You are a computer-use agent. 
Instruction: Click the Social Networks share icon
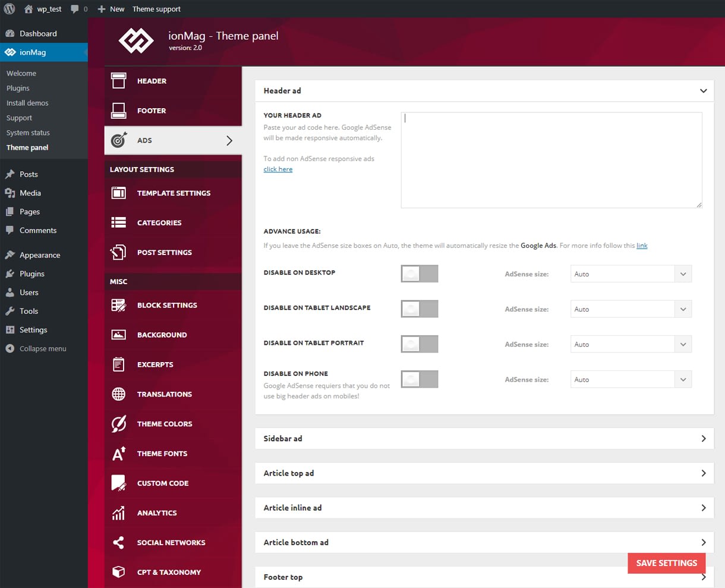pyautogui.click(x=119, y=542)
